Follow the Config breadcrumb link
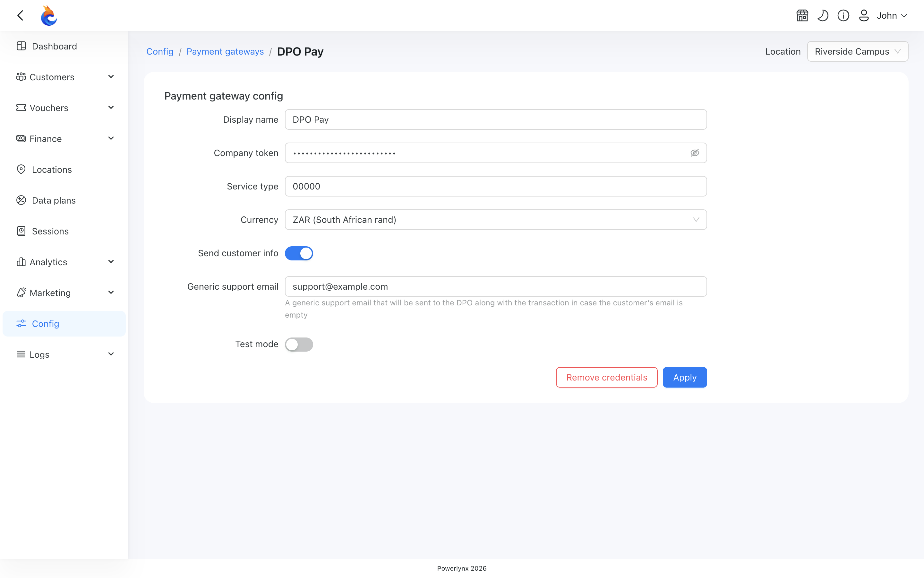 (x=160, y=51)
